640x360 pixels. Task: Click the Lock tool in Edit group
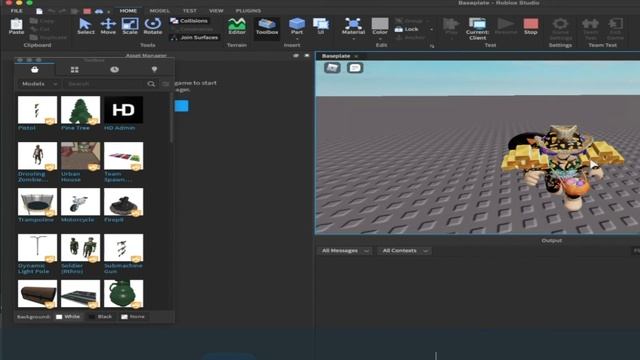point(407,29)
